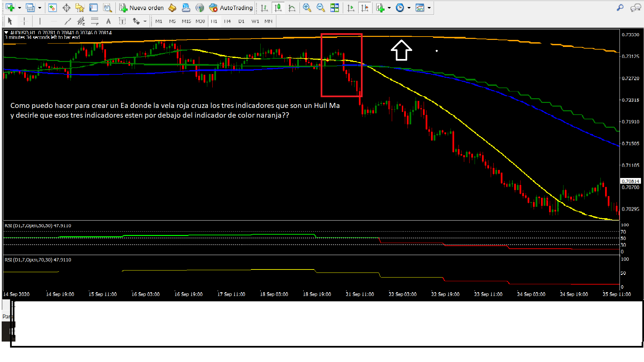Switch to candlestick chart display

coord(278,8)
